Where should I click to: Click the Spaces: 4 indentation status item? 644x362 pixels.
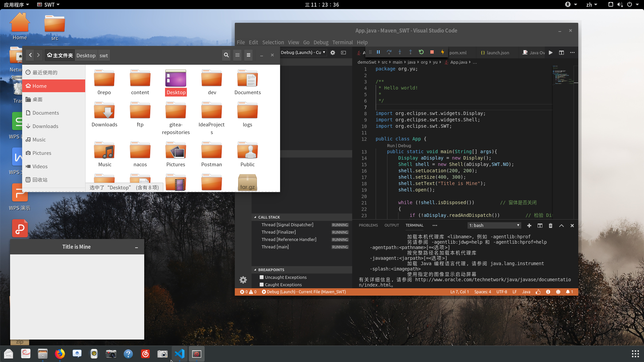483,292
